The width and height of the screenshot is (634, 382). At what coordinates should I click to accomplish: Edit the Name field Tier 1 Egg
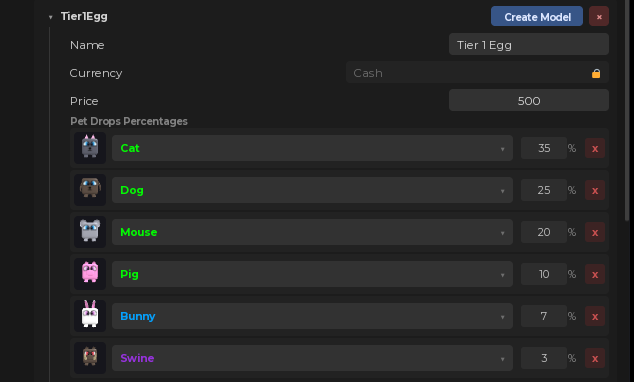tap(528, 44)
